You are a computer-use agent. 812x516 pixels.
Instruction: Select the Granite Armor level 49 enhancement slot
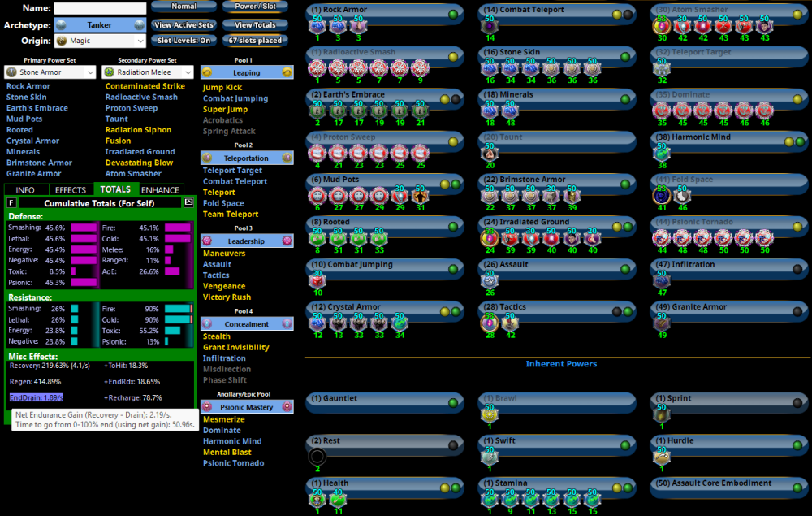click(661, 323)
